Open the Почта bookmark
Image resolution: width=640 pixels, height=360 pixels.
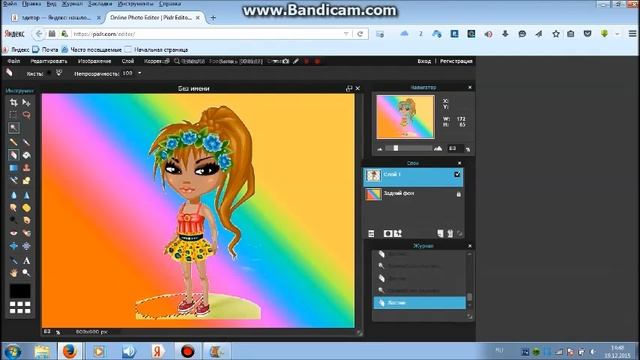tap(46, 49)
